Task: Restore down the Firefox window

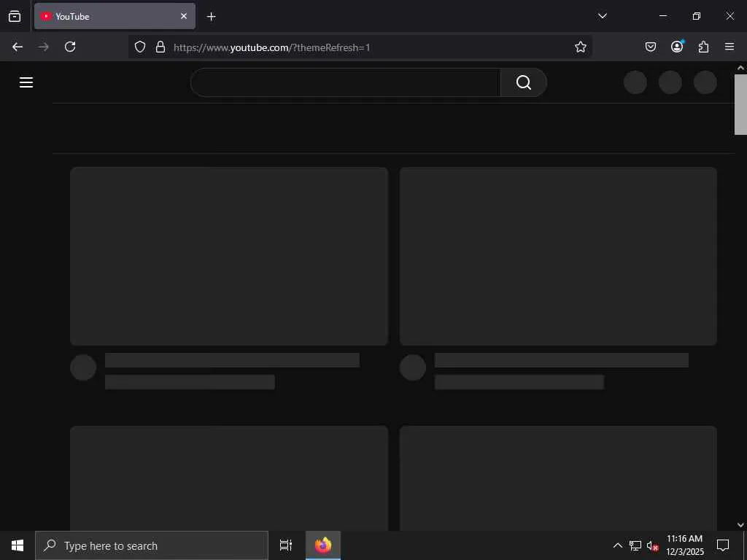Action: pos(697,16)
